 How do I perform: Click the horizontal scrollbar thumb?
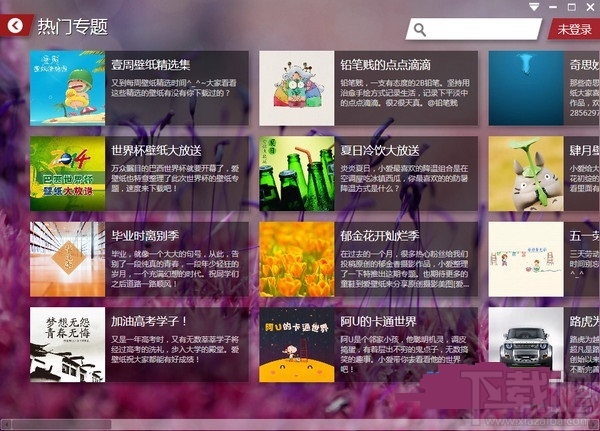tap(61, 424)
